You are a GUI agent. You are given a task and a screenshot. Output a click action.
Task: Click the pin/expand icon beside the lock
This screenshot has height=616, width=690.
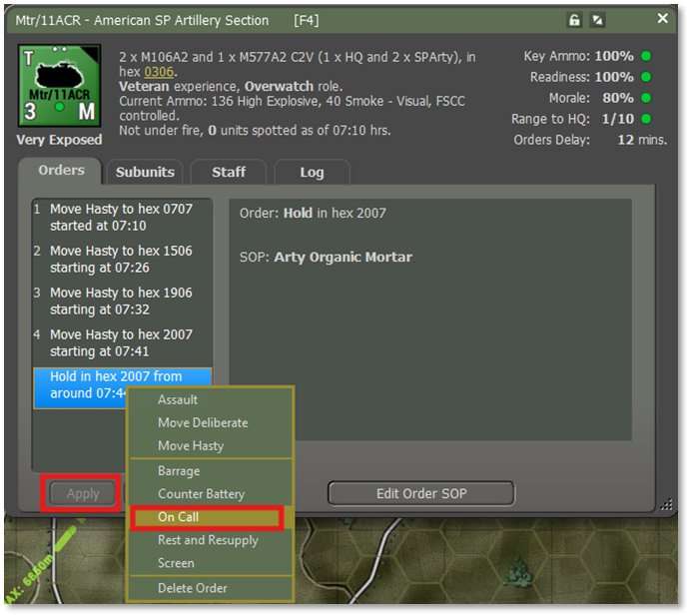pyautogui.click(x=598, y=20)
